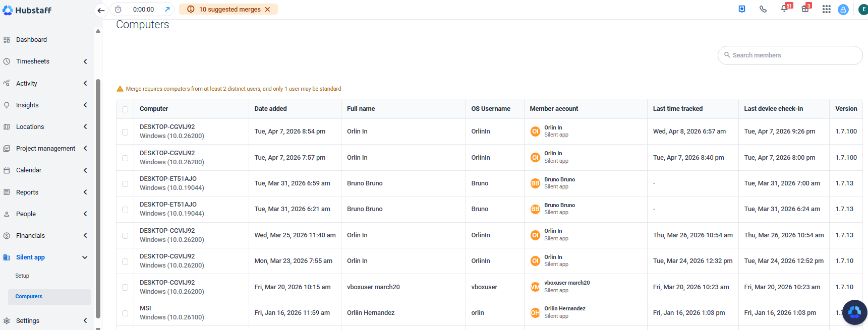Viewport: 868px width, 330px height.
Task: Open the timer popout arrow icon
Action: (167, 10)
